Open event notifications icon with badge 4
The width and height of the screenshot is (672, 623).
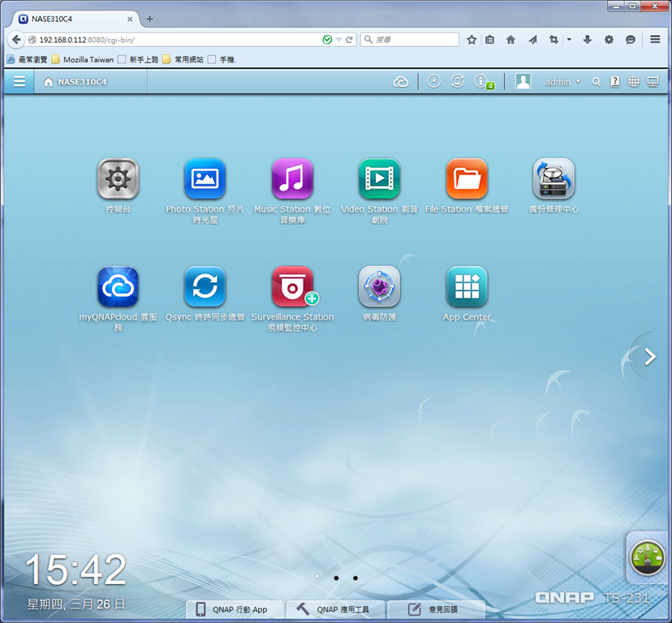coord(484,82)
